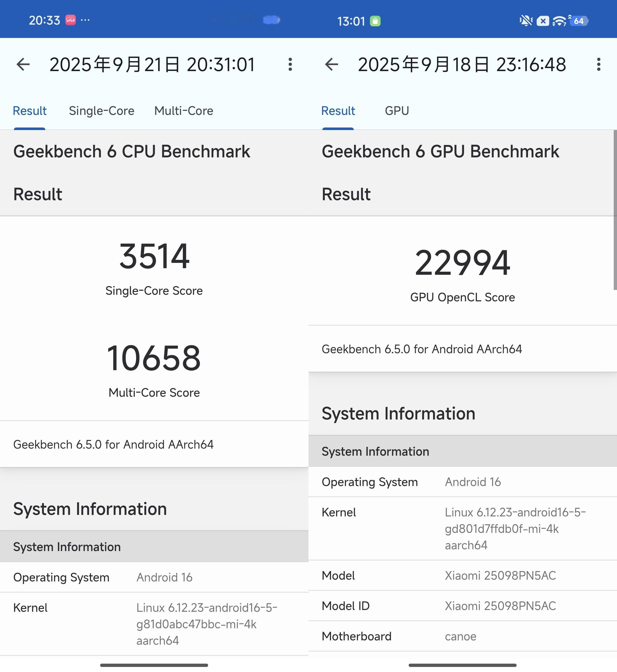Tap date title 2025年9月18日 23:16:48
The height and width of the screenshot is (672, 617).
point(462,64)
